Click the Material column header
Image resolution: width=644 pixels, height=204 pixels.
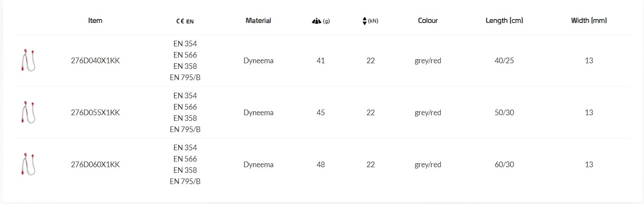tap(258, 20)
